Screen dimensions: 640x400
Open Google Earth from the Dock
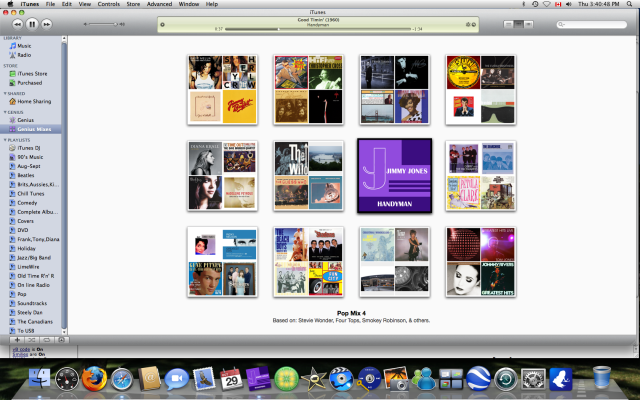[x=478, y=378]
